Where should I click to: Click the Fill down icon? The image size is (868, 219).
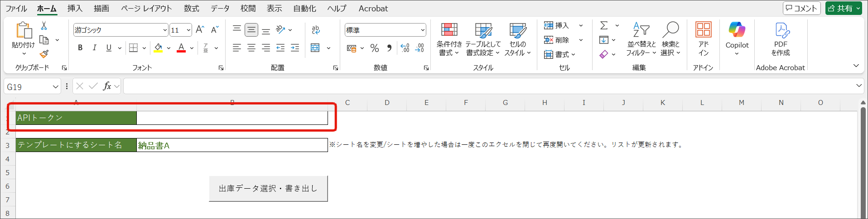(604, 40)
